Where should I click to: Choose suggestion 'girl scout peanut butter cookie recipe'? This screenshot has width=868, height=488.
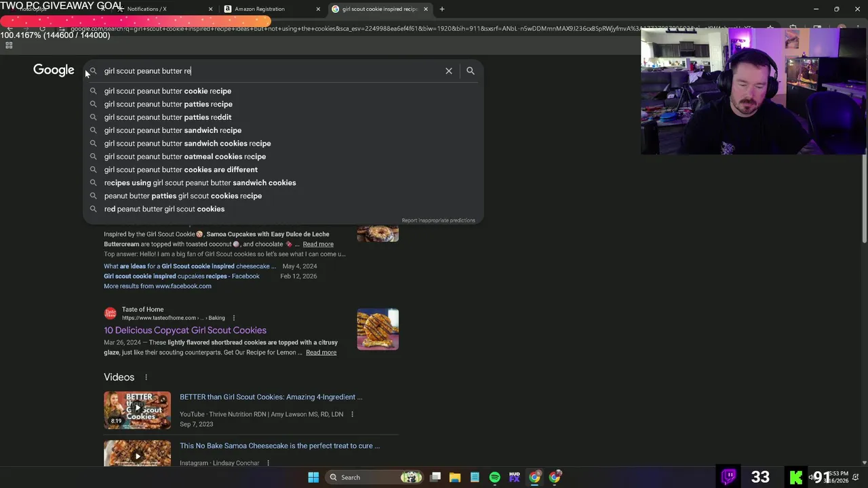(x=283, y=91)
